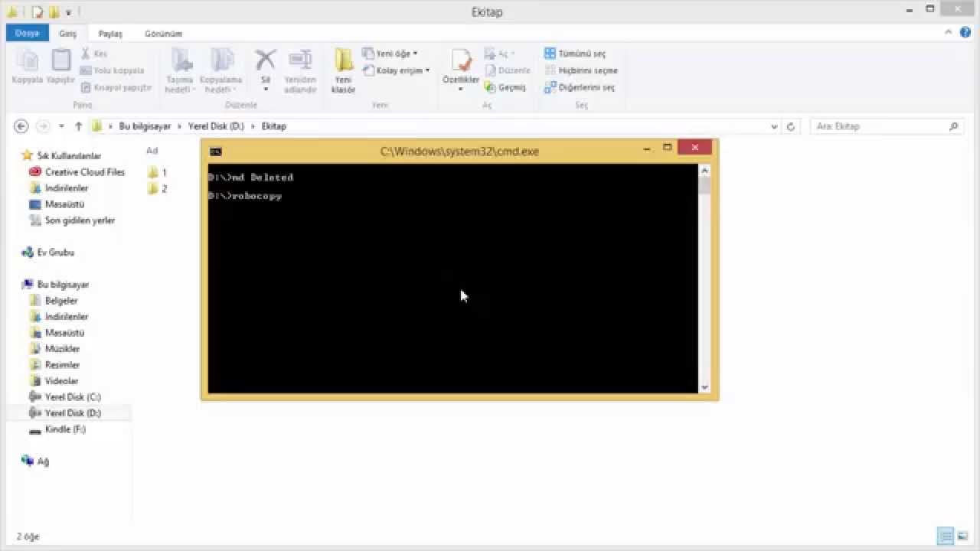Select folder 2 in file list
The width and height of the screenshot is (980, 551).
[x=157, y=188]
